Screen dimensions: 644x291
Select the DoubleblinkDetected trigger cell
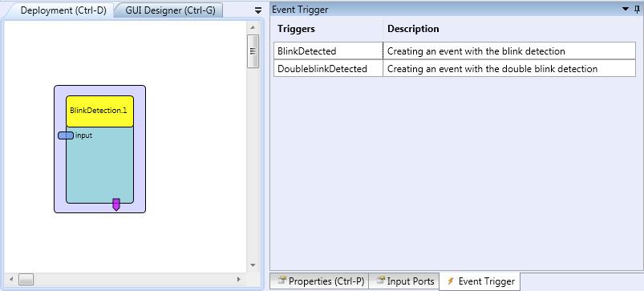pyautogui.click(x=328, y=69)
